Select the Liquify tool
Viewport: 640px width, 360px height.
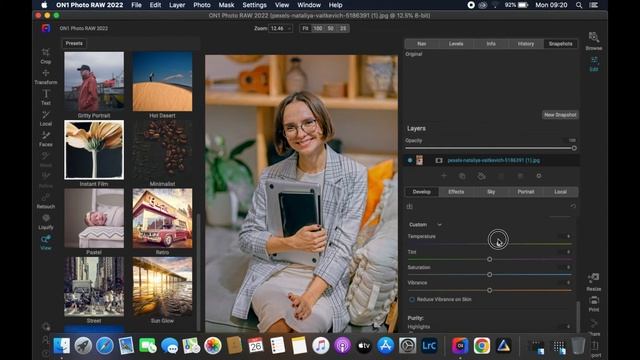pyautogui.click(x=46, y=222)
